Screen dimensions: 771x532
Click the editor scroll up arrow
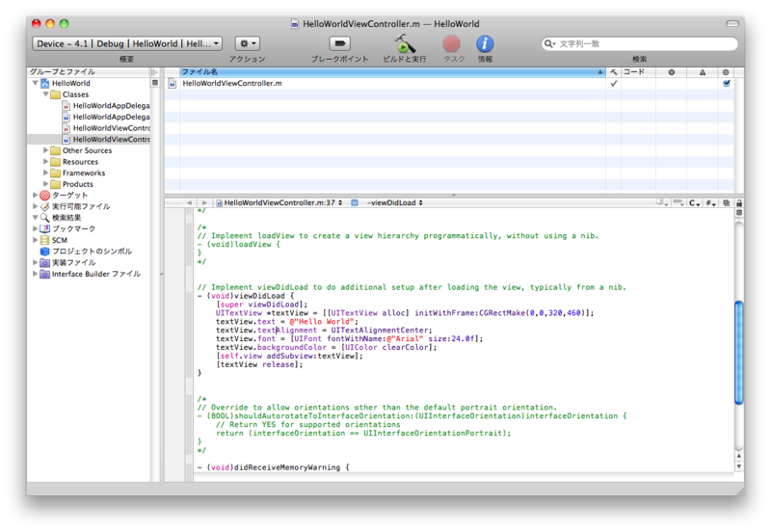click(x=738, y=456)
